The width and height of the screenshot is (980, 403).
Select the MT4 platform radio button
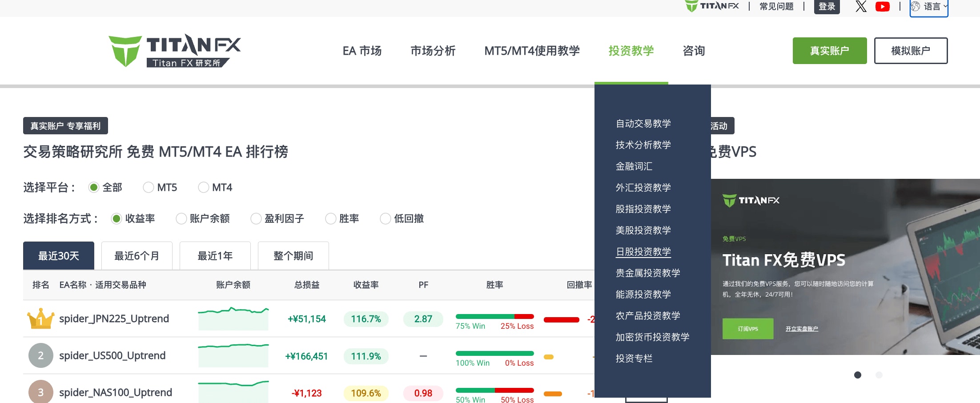pyautogui.click(x=204, y=187)
